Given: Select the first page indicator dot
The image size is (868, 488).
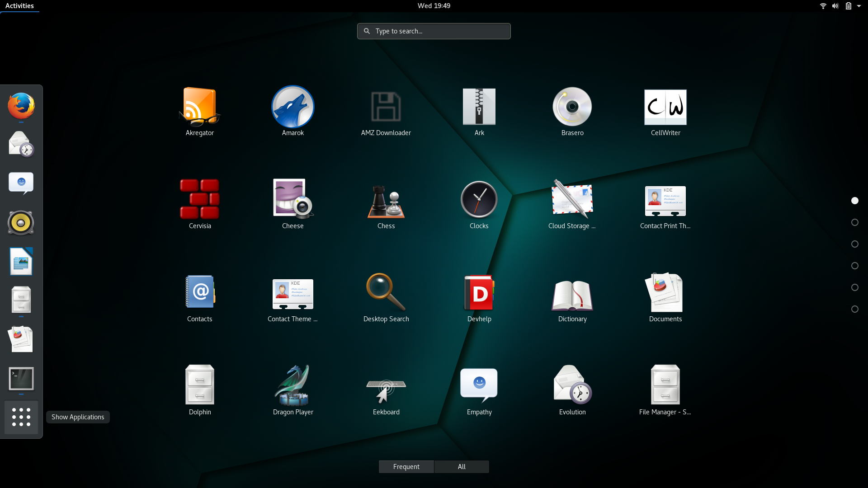Looking at the screenshot, I should tap(855, 201).
